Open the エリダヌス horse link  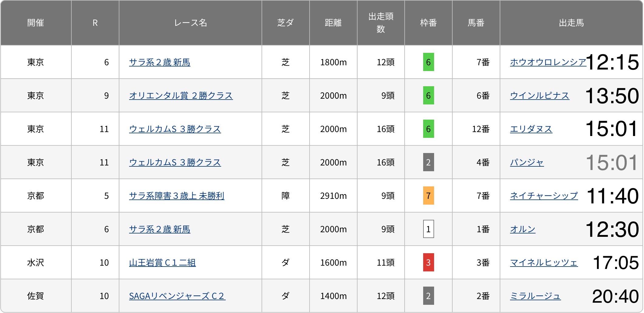pos(531,129)
